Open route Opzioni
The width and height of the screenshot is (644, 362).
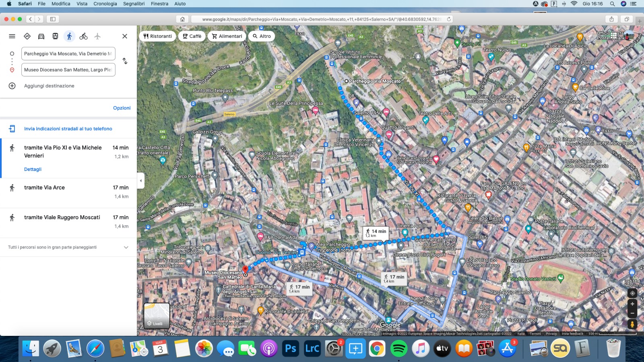click(x=122, y=108)
